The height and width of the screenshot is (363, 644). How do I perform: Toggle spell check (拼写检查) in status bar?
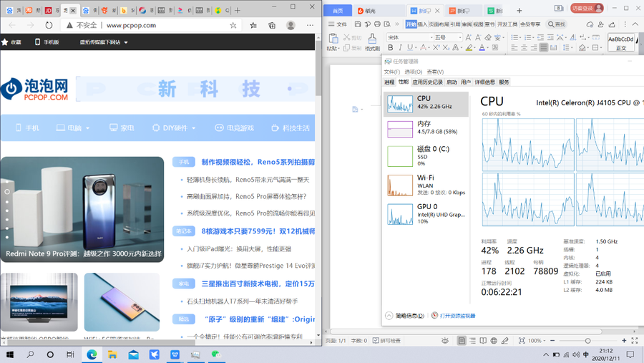[387, 341]
